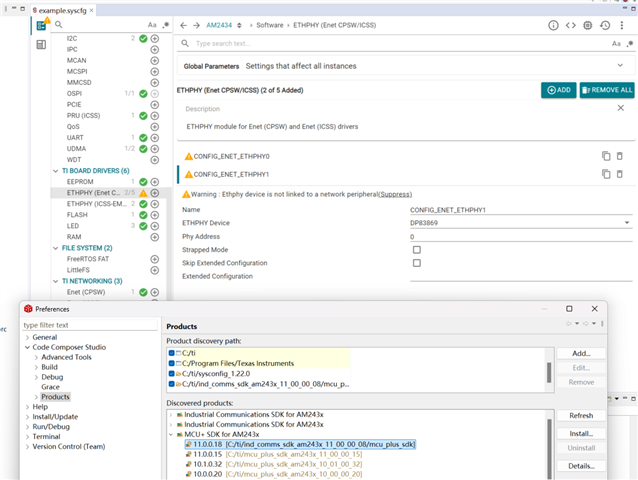Duplicate the CONFIG_ENET_ETHPHY1 instance

tap(605, 174)
